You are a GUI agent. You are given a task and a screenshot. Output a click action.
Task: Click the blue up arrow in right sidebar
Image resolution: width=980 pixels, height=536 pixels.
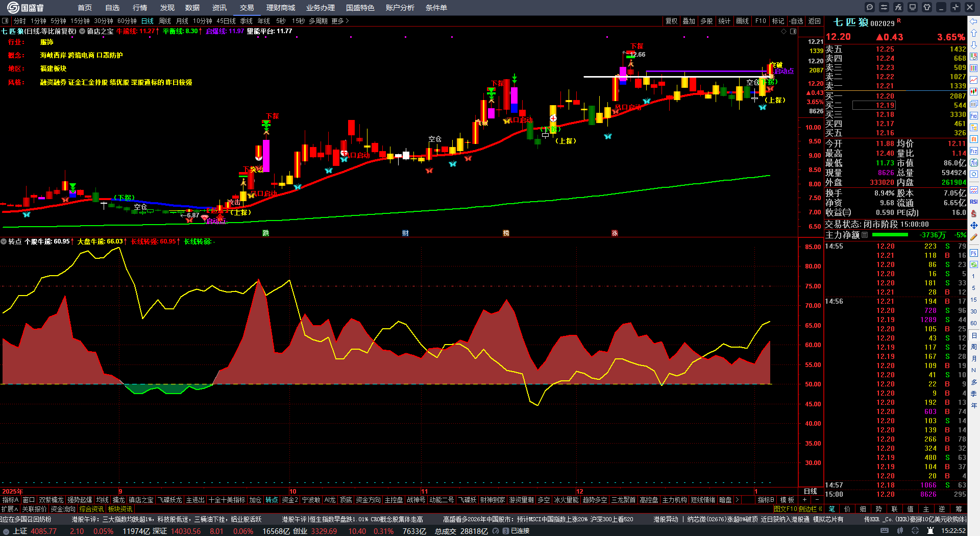tap(974, 33)
